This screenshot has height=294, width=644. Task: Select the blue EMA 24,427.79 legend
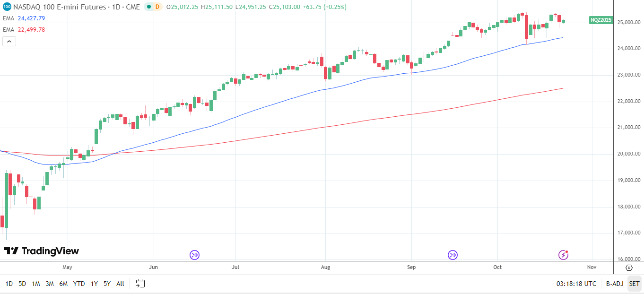click(24, 18)
